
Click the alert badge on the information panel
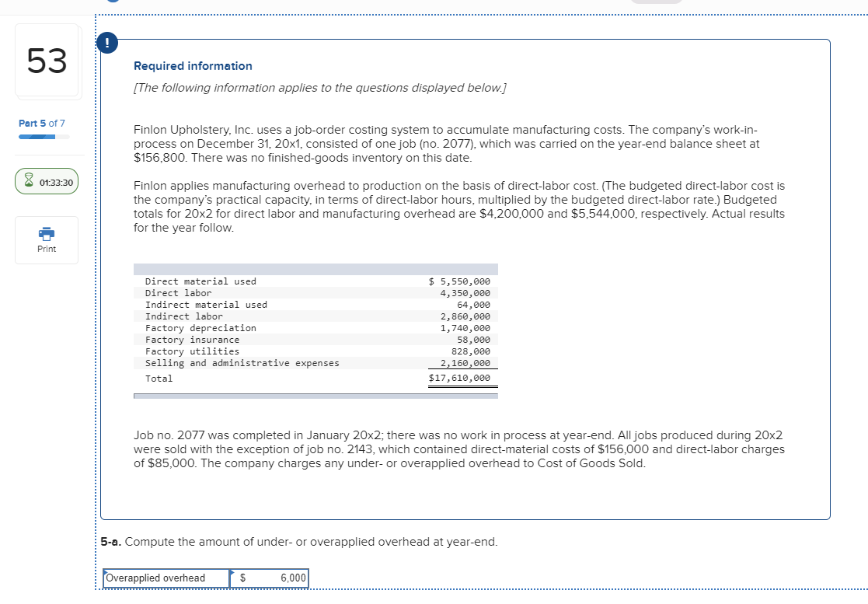coord(106,43)
